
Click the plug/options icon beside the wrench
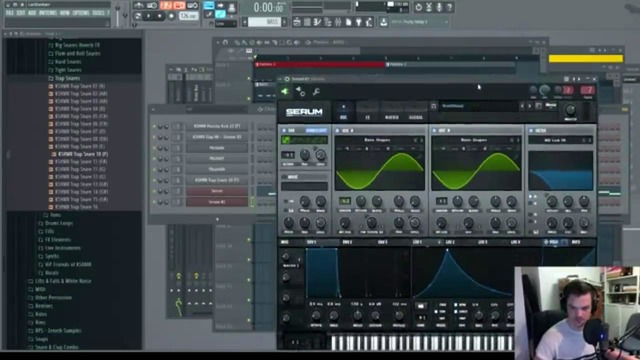tap(301, 92)
